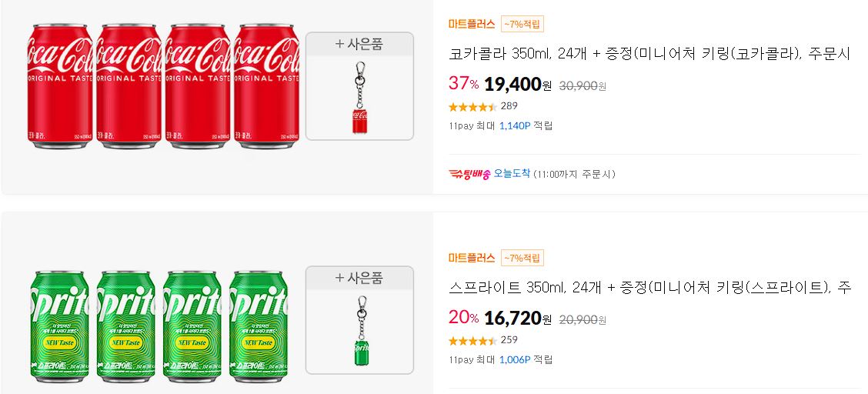Click the 1,006P 적립 points text
The height and width of the screenshot is (394, 868).
click(x=526, y=359)
